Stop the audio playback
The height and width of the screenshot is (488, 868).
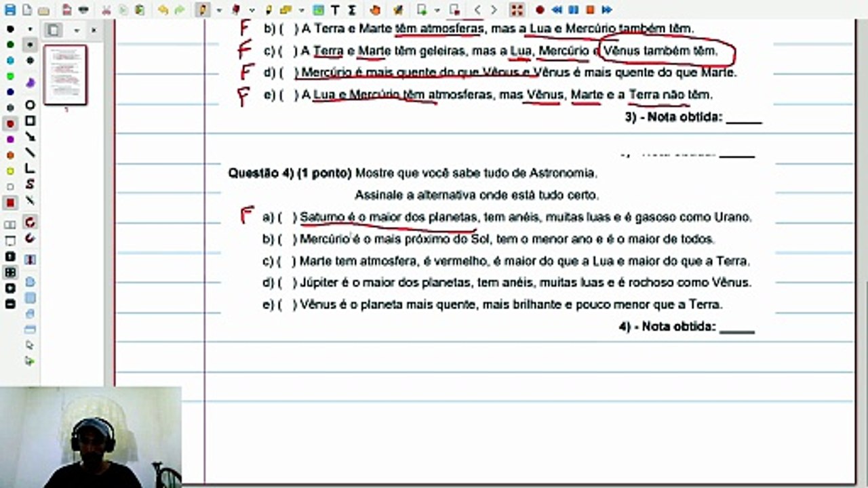click(x=590, y=10)
